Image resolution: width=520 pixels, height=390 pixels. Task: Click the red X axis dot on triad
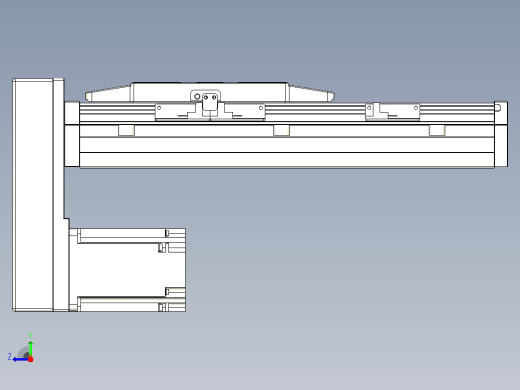31,359
